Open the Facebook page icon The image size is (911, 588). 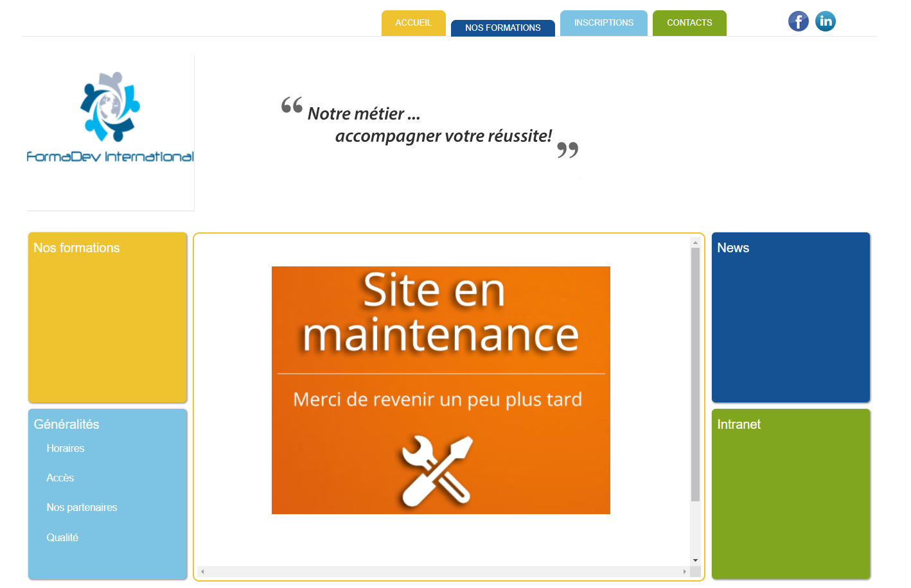point(798,21)
